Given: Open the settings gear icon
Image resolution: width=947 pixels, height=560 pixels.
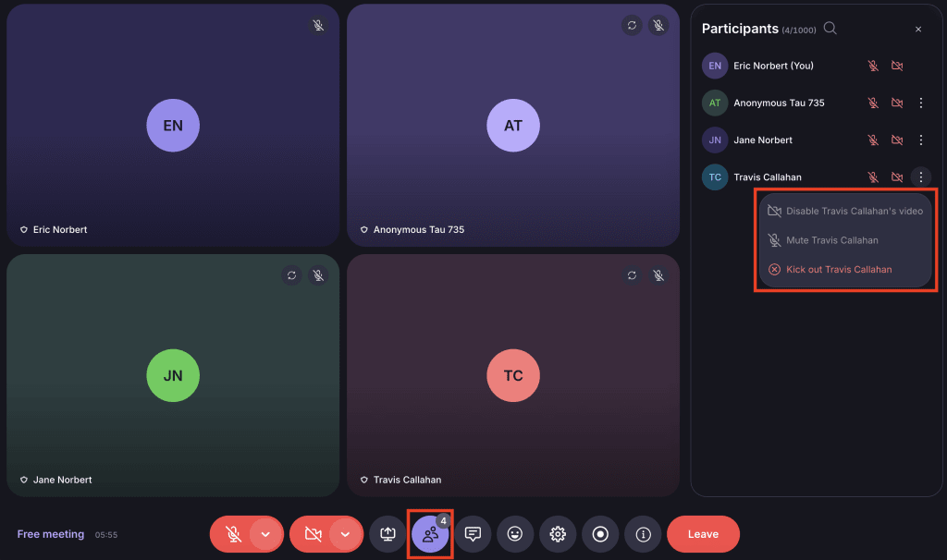Looking at the screenshot, I should tap(558, 534).
